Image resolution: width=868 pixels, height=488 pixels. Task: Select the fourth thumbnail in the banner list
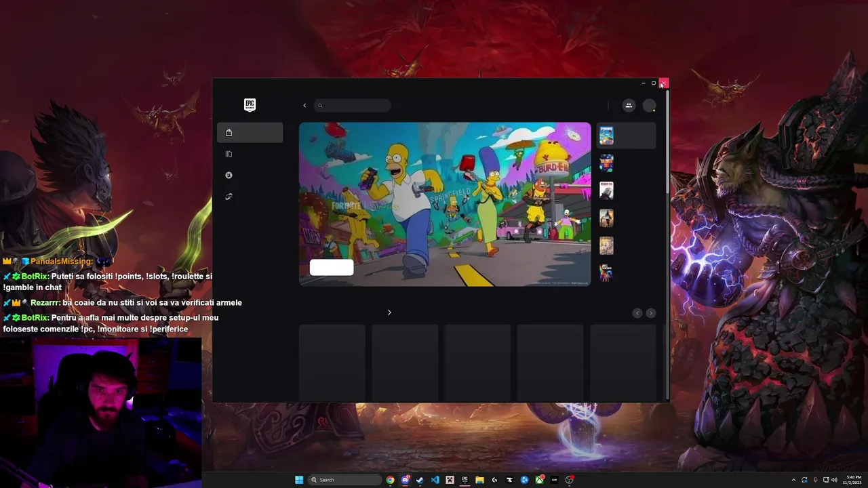click(606, 218)
